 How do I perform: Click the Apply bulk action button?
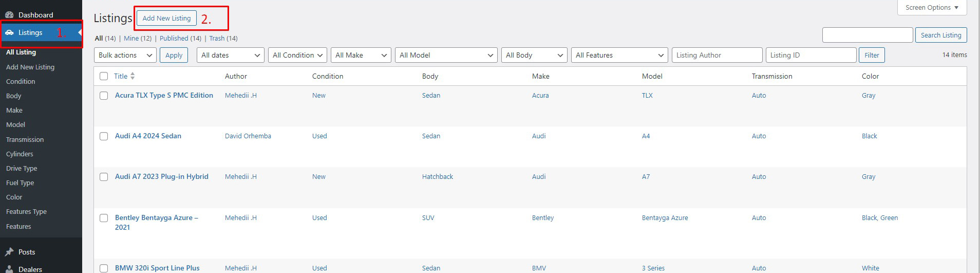(174, 55)
